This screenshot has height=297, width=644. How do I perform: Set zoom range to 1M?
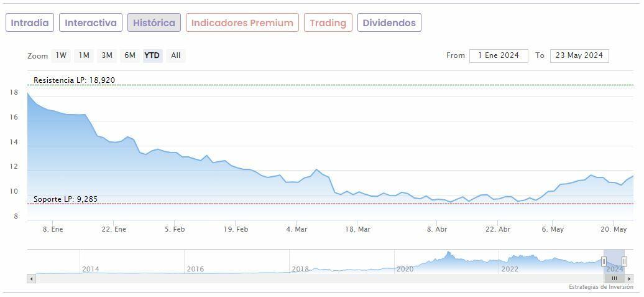coord(84,55)
